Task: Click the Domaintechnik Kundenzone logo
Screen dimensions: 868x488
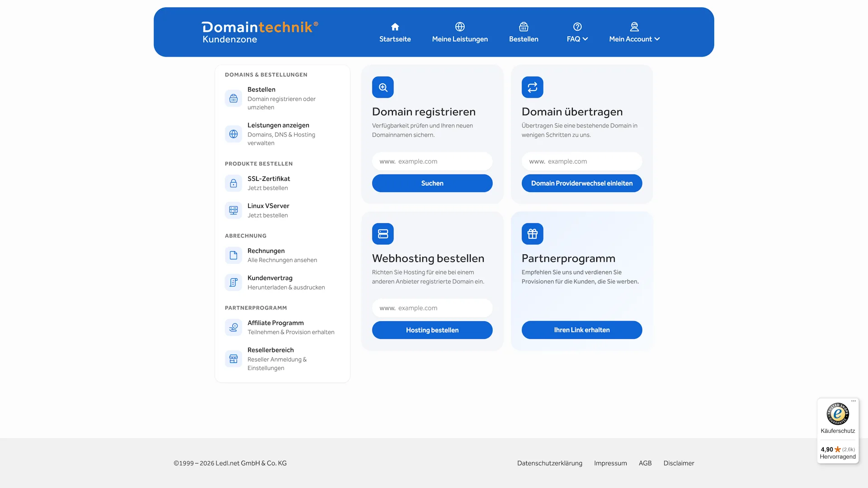Action: 260,32
